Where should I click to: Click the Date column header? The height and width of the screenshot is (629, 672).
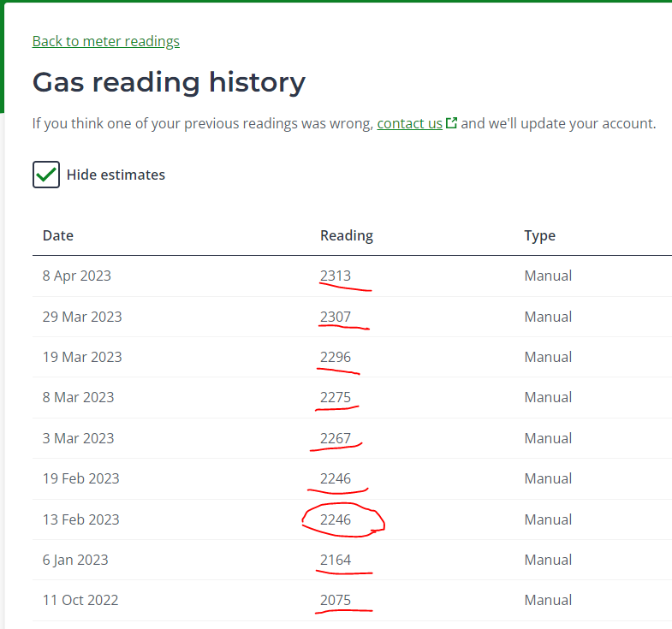58,235
